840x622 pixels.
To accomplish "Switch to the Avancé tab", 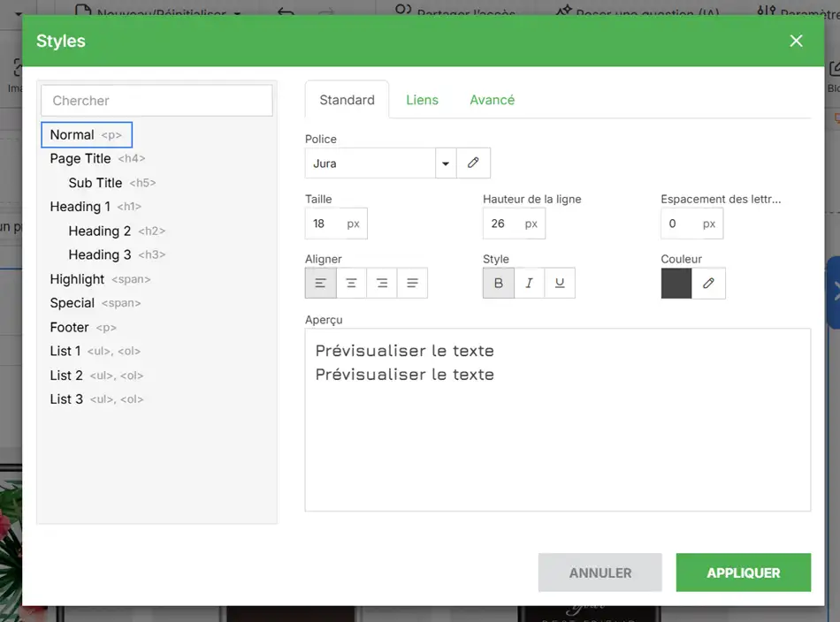I will pyautogui.click(x=492, y=100).
